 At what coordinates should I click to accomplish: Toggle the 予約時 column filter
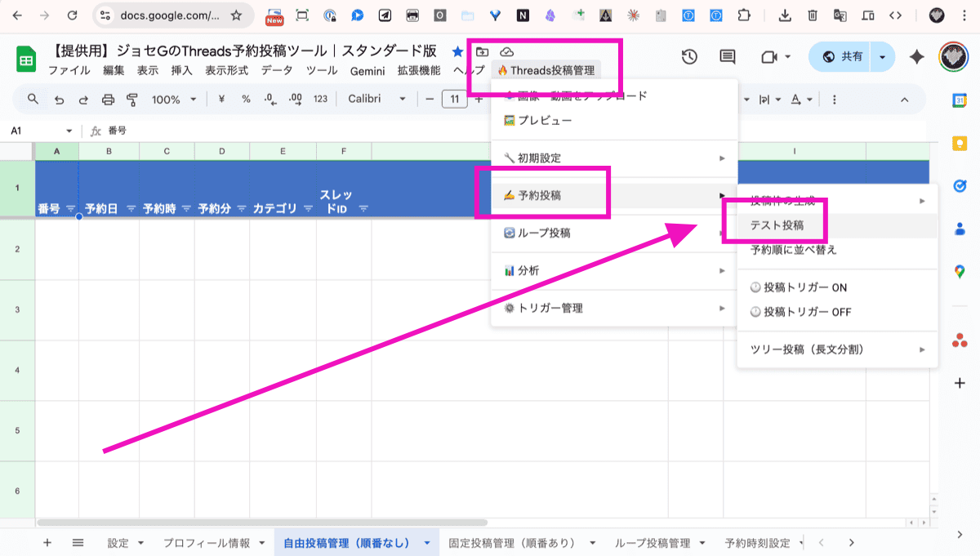click(185, 209)
